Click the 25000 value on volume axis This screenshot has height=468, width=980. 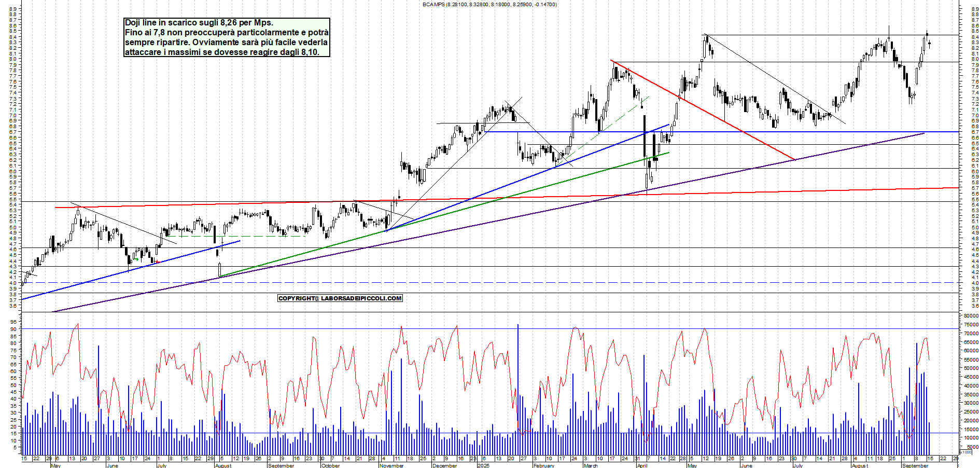tap(971, 411)
